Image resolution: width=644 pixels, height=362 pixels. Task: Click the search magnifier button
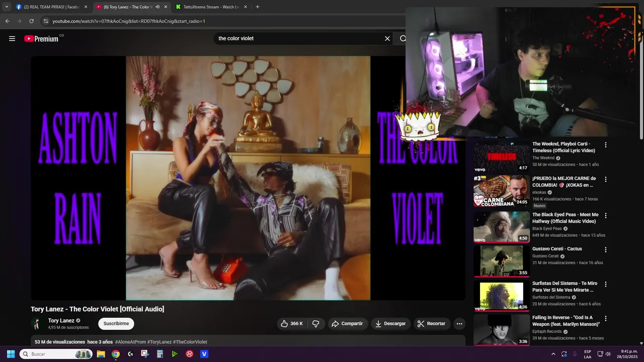point(403,39)
